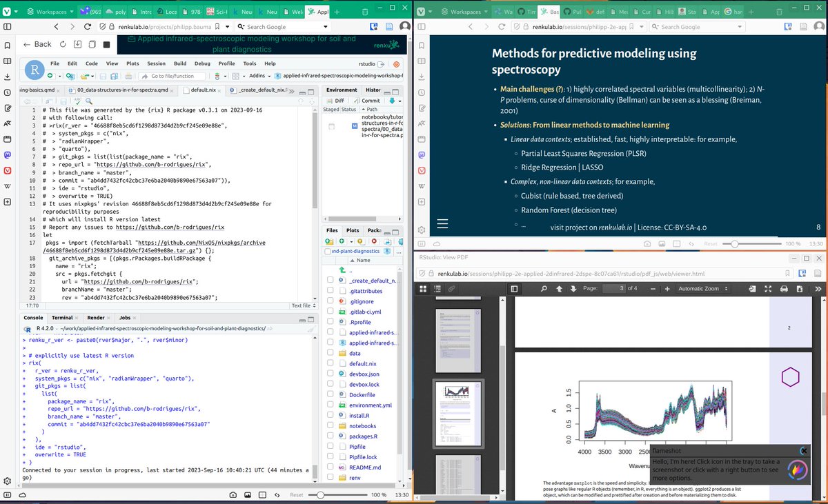Switch to Plots tab in Files pane
This screenshot has height=504, width=828.
(x=352, y=230)
